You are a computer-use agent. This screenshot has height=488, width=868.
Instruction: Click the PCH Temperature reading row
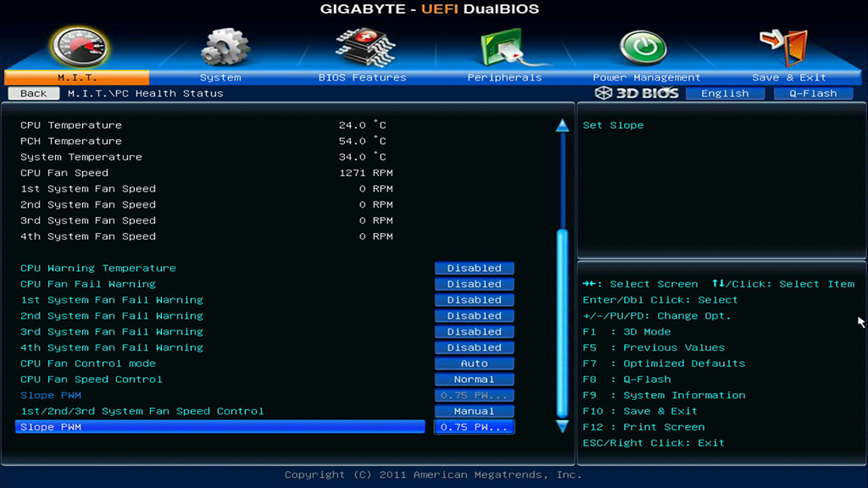[203, 141]
